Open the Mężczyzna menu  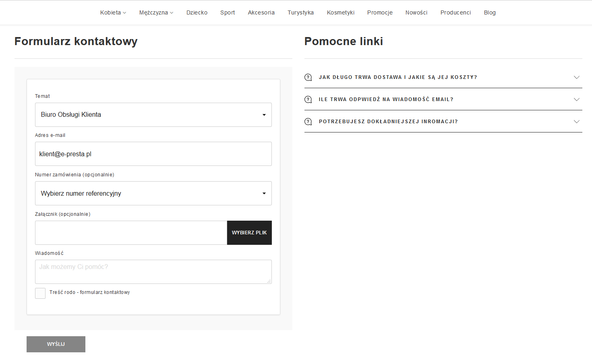click(x=156, y=12)
